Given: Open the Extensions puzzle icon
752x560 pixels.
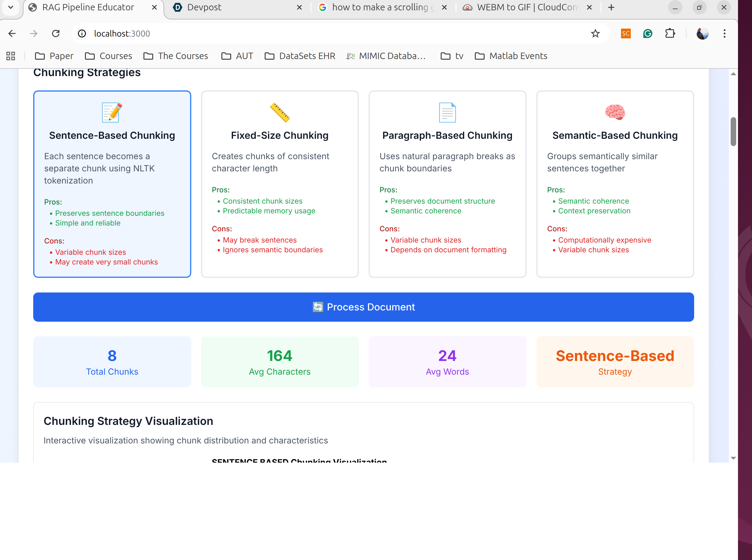Looking at the screenshot, I should point(670,33).
